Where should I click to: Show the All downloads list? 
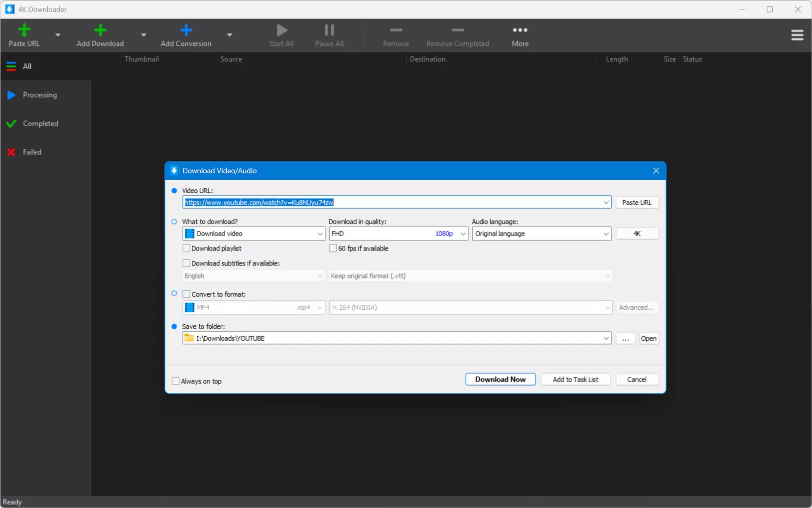tap(45, 66)
